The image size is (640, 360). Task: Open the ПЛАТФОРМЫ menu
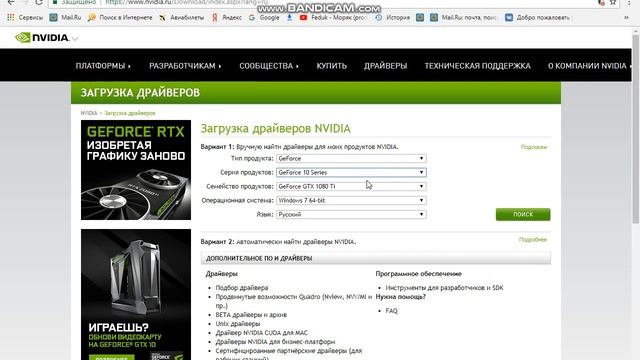[103, 66]
